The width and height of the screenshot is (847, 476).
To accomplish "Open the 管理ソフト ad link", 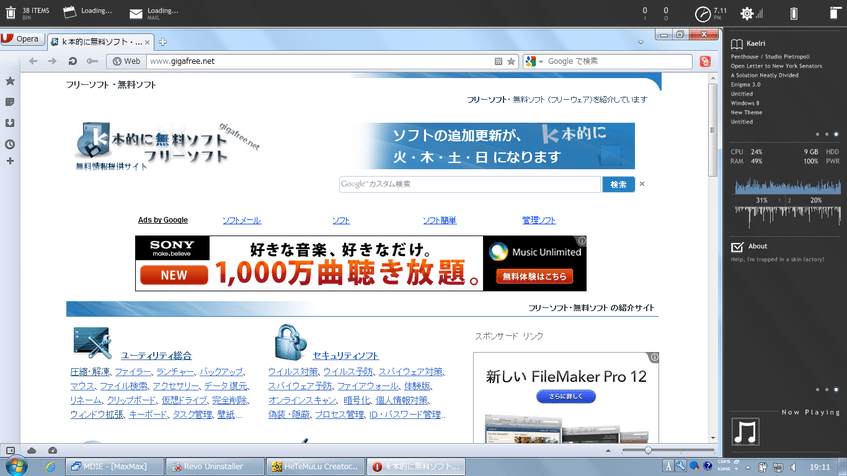I will click(539, 220).
